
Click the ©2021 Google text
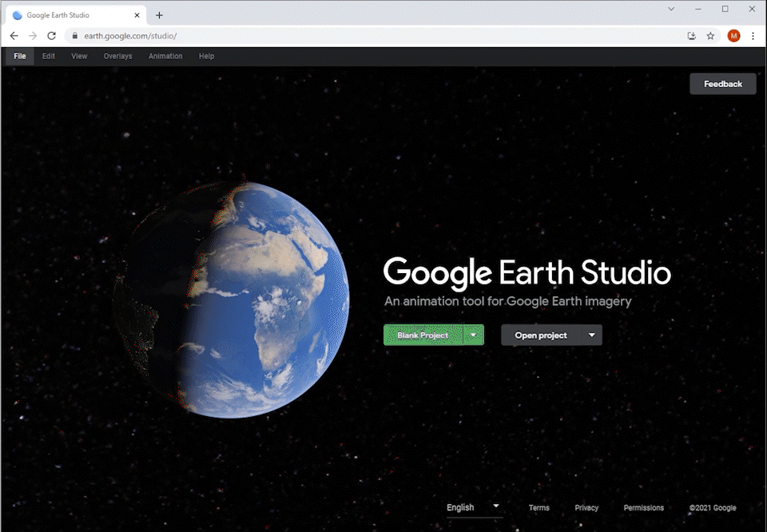click(713, 507)
